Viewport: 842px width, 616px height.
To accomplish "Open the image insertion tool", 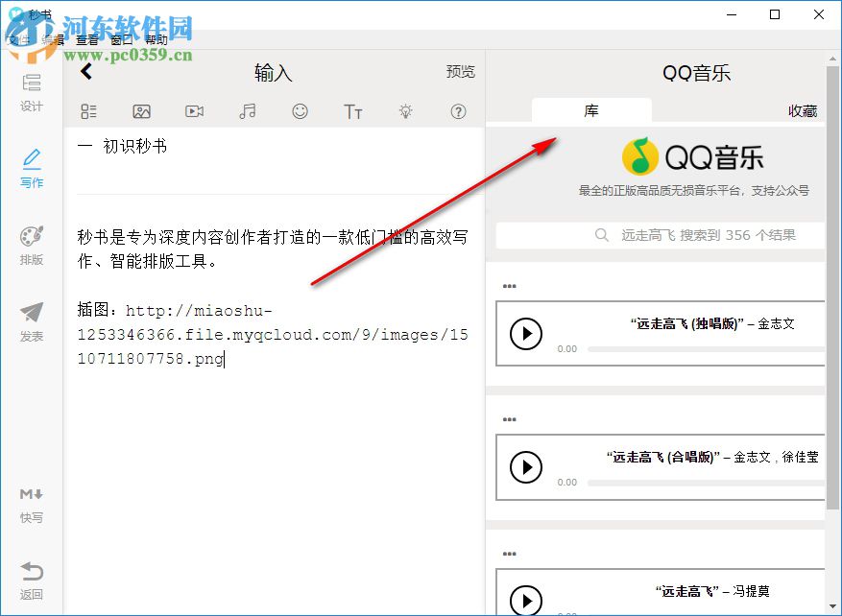I will [141, 111].
